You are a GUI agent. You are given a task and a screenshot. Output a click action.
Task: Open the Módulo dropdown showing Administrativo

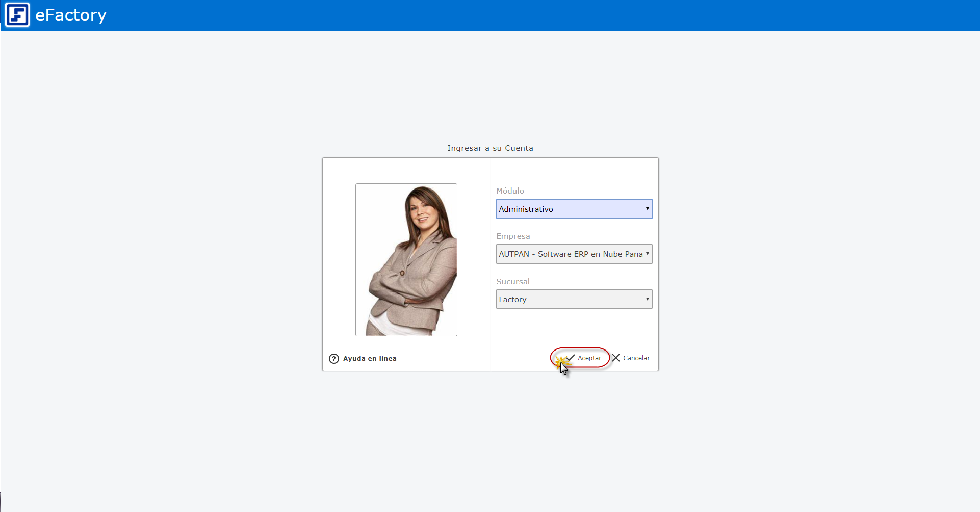click(574, 209)
